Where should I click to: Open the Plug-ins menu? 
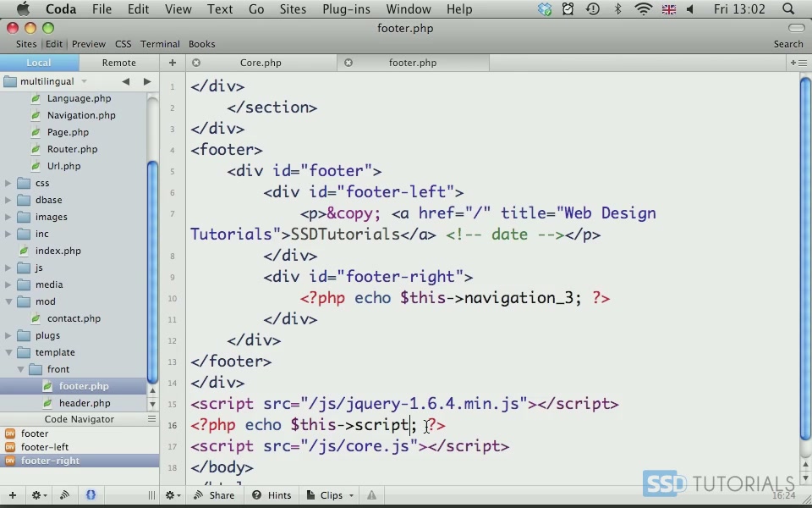click(x=346, y=9)
